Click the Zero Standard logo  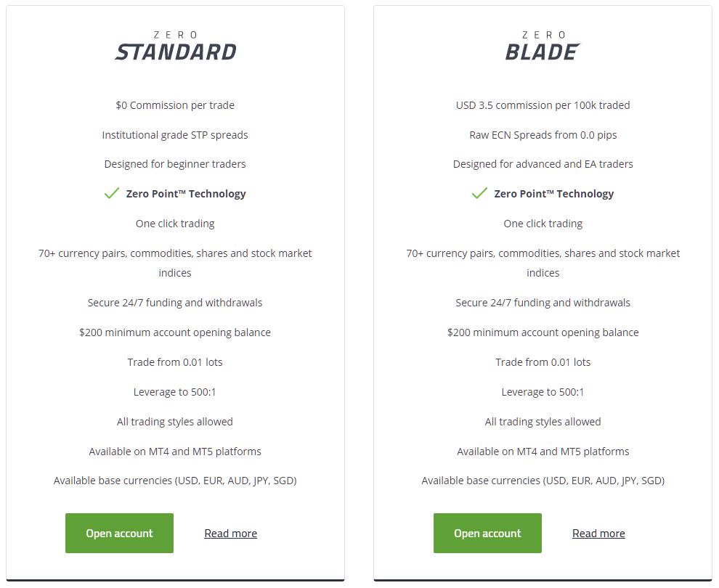[x=175, y=46]
